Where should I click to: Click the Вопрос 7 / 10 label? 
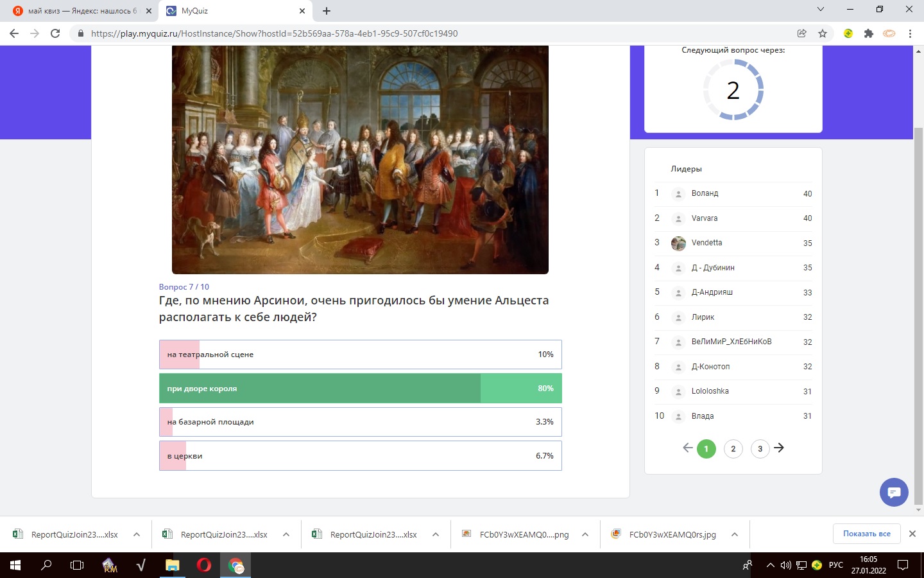click(184, 287)
